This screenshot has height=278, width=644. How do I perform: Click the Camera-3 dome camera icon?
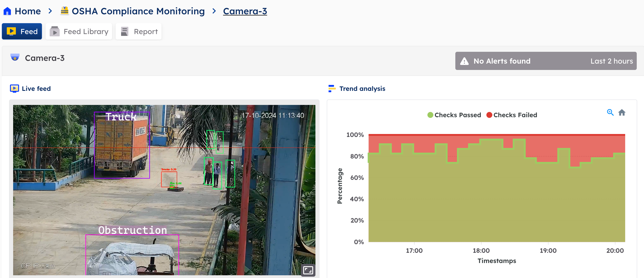point(15,58)
